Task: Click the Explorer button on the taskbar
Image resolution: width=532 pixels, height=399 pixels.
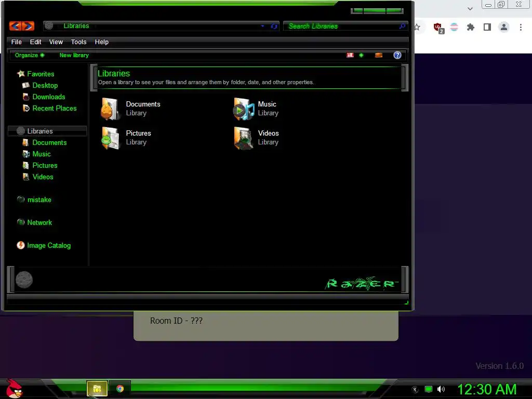Action: click(97, 389)
